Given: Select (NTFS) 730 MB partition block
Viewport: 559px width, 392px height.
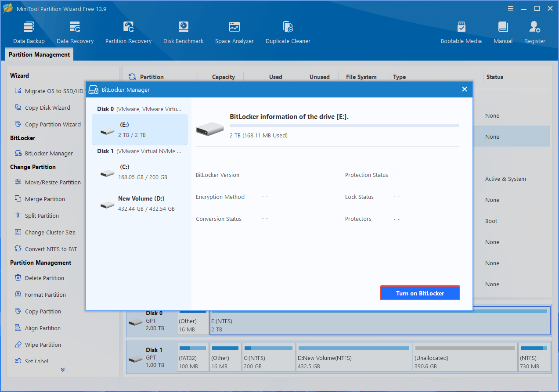Looking at the screenshot, I should (x=534, y=358).
